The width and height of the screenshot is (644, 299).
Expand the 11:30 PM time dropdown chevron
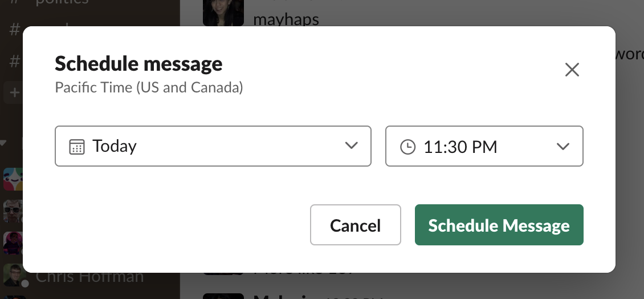click(563, 147)
